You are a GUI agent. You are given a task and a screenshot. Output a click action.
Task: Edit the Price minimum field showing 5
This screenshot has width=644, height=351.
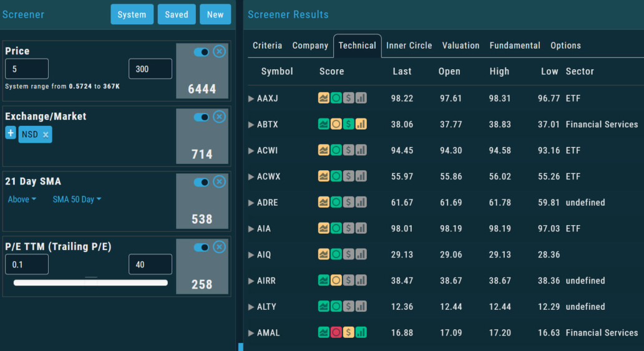(x=27, y=69)
